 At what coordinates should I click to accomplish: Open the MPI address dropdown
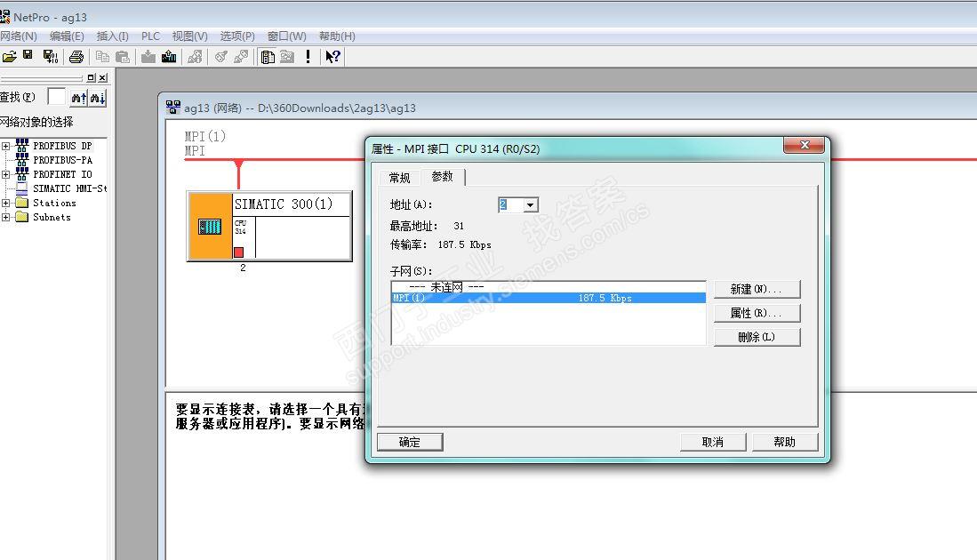pos(531,204)
